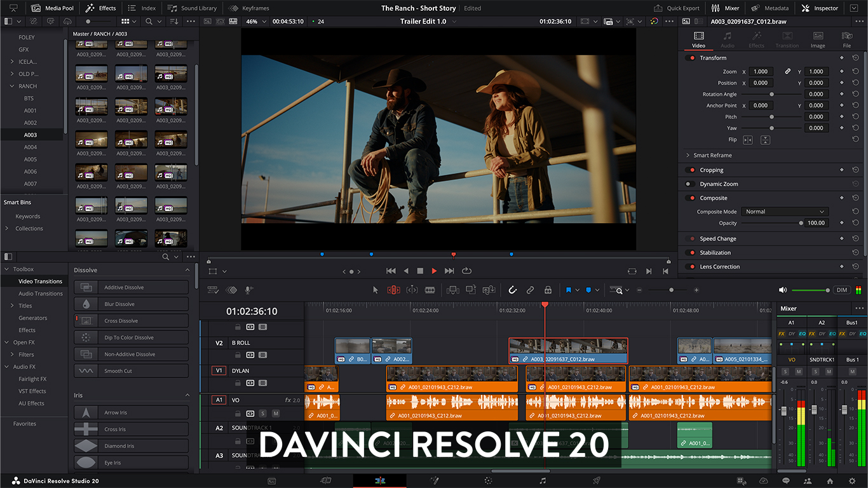Expand the OLD P... bin

(x=12, y=74)
